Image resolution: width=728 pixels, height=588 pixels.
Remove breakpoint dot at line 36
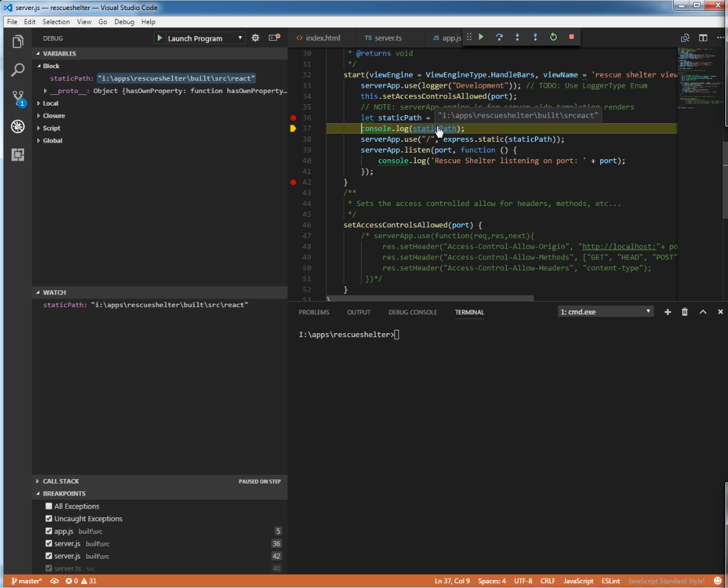click(x=293, y=118)
